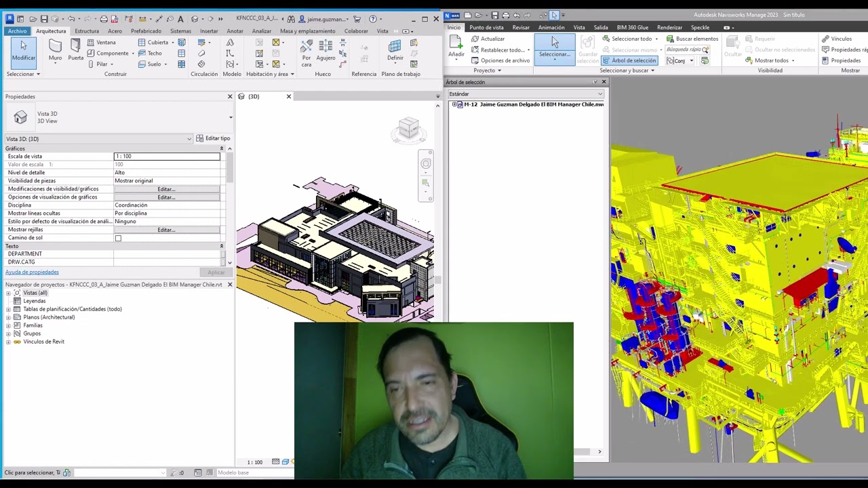Click the Editar tipo button
This screenshot has width=868, height=488.
(x=213, y=139)
